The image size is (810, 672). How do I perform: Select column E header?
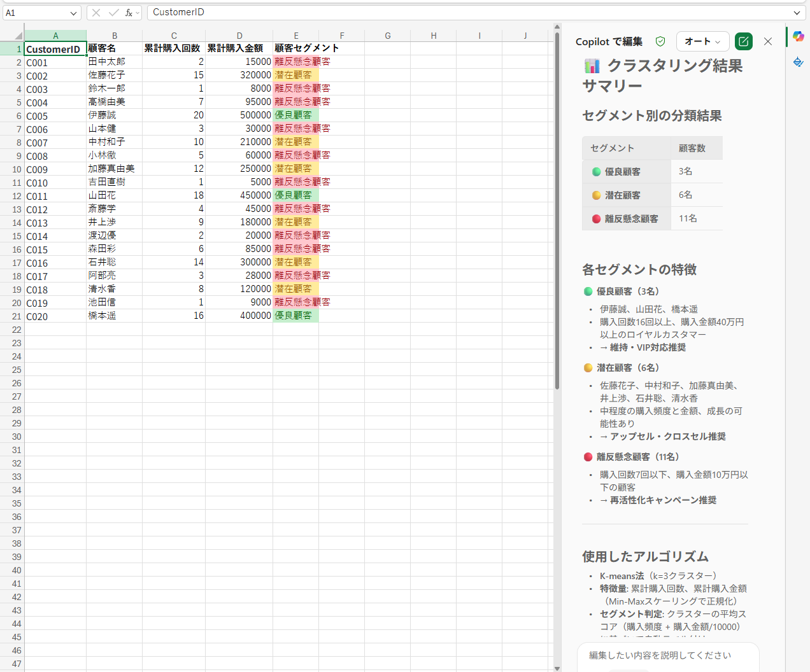click(x=296, y=36)
